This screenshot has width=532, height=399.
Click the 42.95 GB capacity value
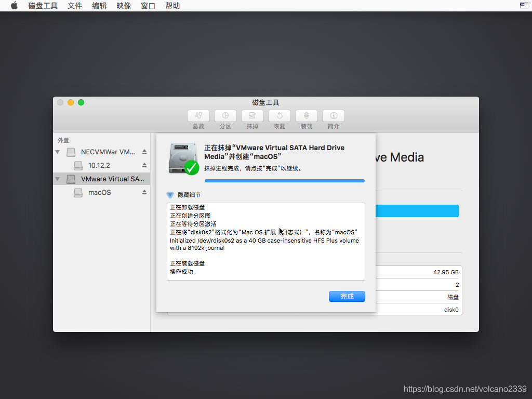(x=446, y=272)
